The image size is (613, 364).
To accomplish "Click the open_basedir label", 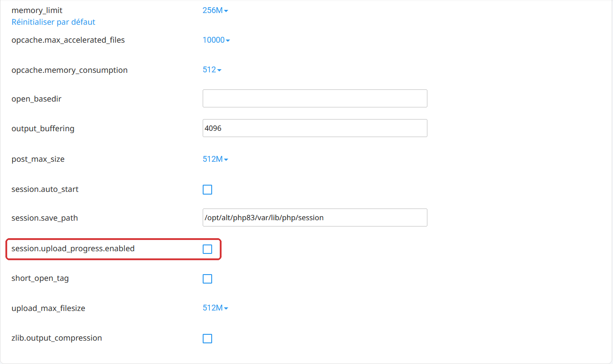I will click(36, 99).
